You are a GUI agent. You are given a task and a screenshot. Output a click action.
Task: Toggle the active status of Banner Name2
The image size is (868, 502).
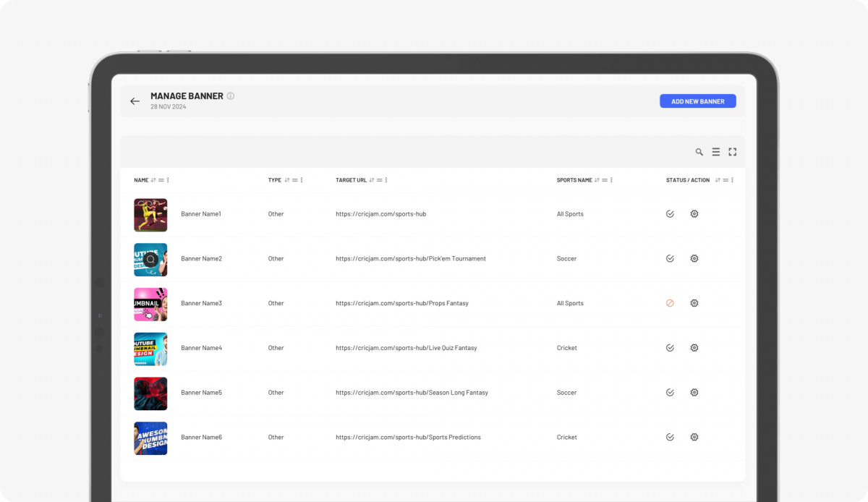[x=670, y=258]
